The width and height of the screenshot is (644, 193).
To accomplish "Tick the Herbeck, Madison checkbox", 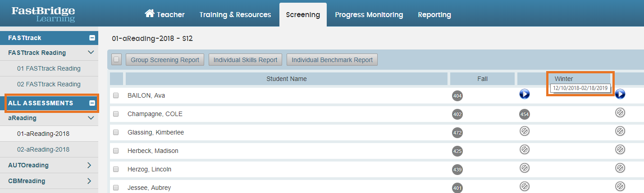I will point(116,151).
